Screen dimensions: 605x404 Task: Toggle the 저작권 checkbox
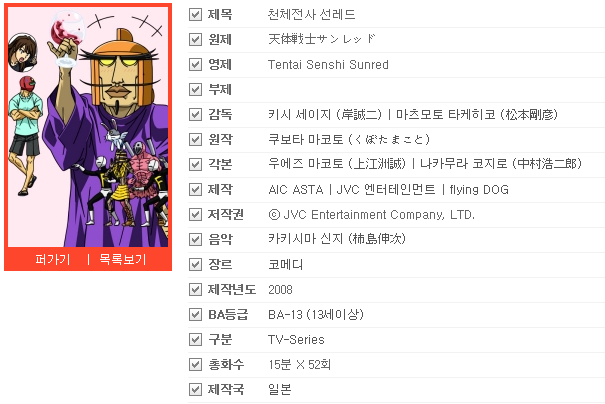(x=195, y=215)
